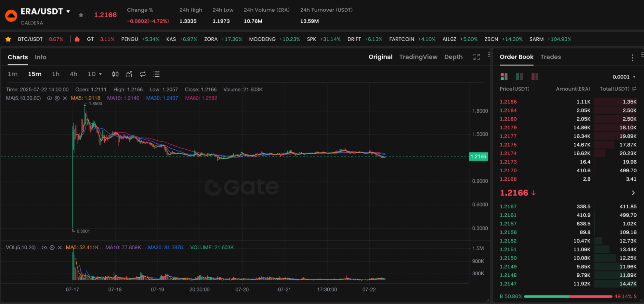Click the chart panel drag handle icon

pyautogui.click(x=489, y=55)
